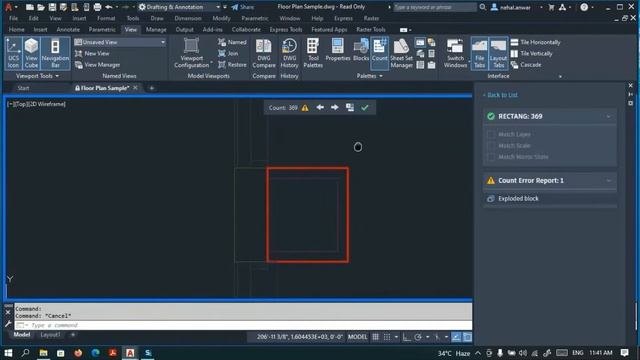
Task: Check Match Layer checkbox
Action: [491, 134]
